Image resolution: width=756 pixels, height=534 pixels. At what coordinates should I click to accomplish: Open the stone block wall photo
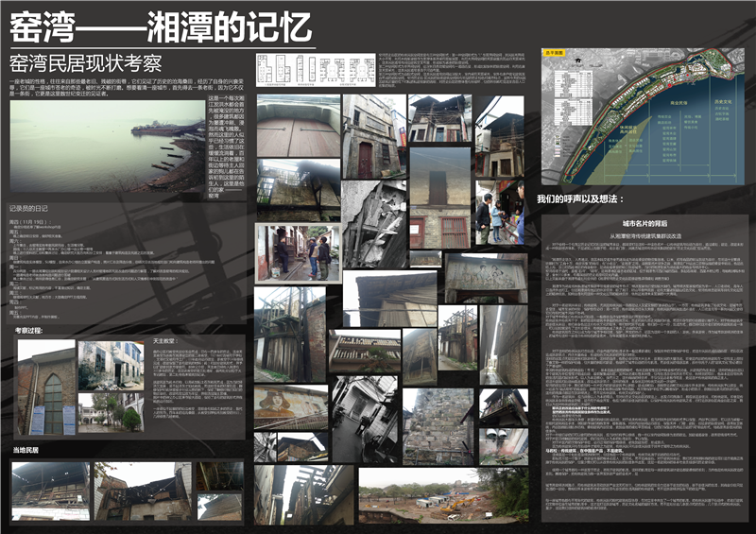438,426
